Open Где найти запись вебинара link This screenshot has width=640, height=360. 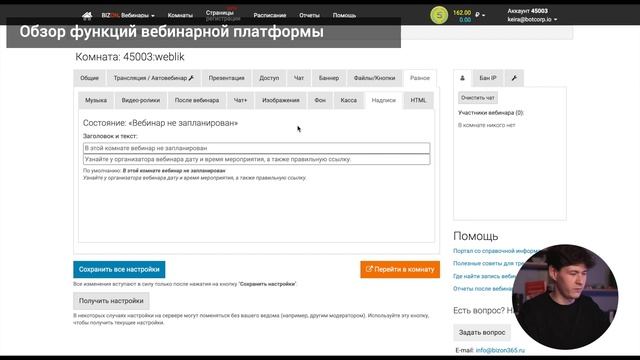tap(485, 276)
